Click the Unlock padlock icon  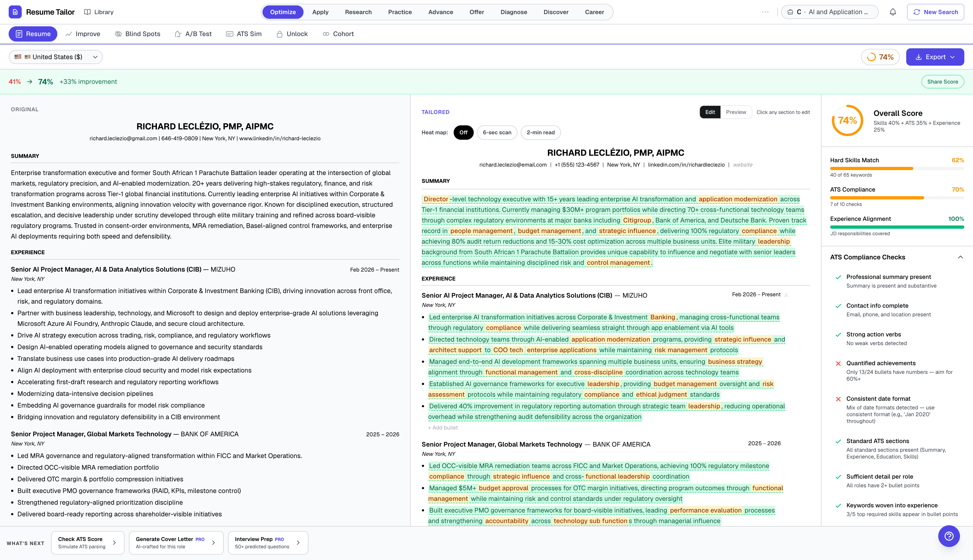(x=280, y=34)
